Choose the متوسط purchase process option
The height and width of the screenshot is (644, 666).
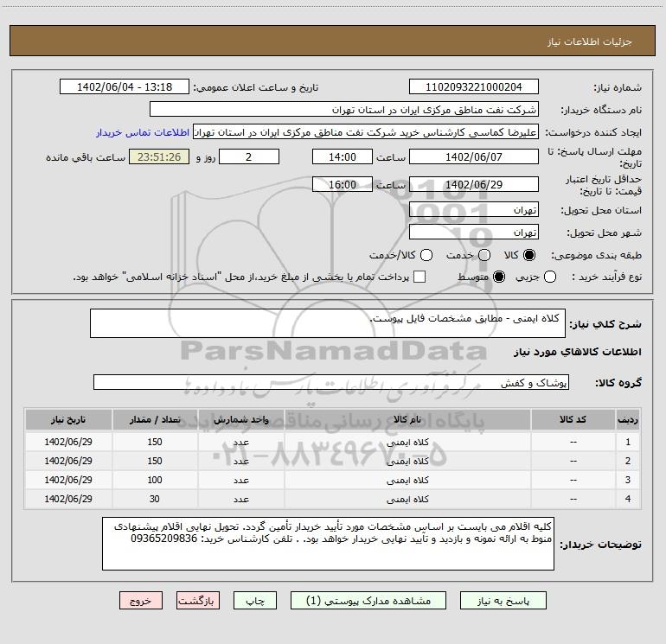pyautogui.click(x=499, y=277)
